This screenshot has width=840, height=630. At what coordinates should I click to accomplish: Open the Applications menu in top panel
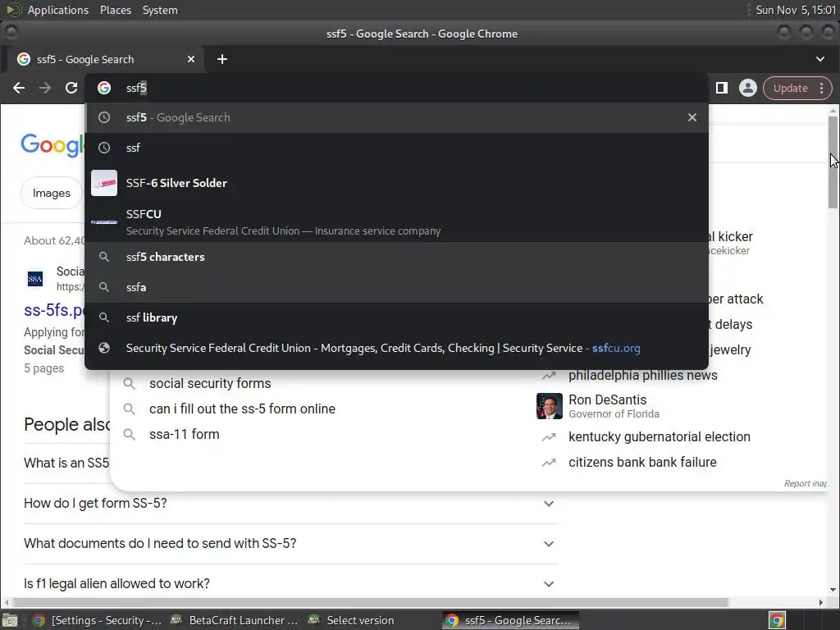point(58,10)
